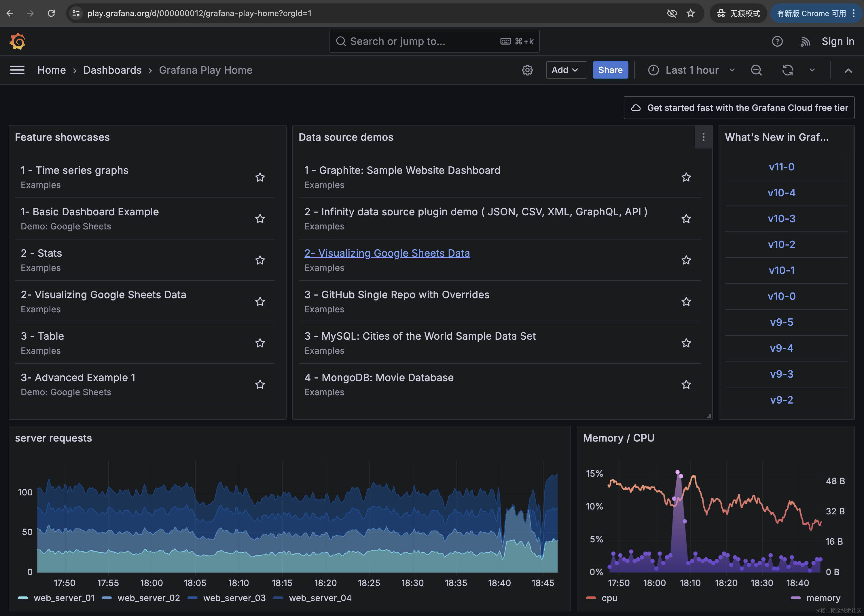Click the help question mark icon
864x616 pixels.
777,41
